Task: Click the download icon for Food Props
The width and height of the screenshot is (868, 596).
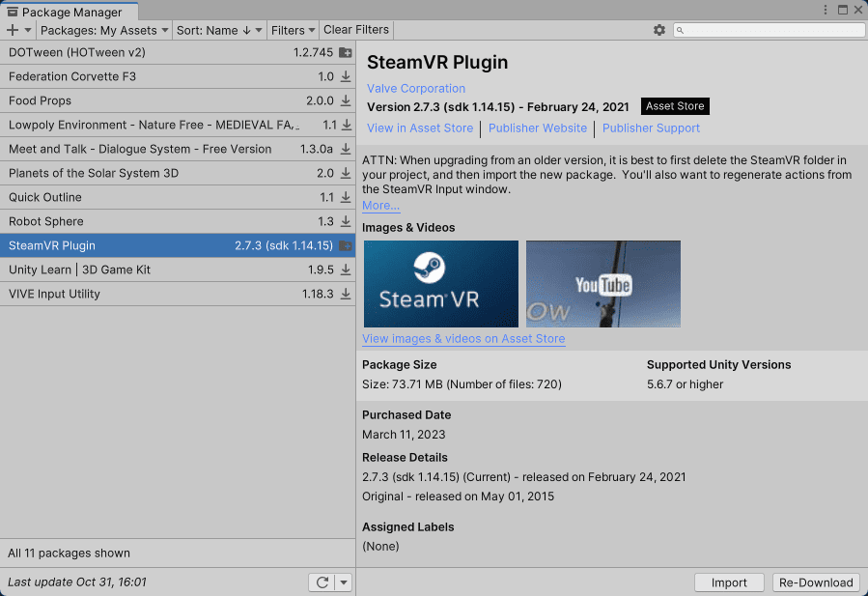Action: tap(346, 101)
